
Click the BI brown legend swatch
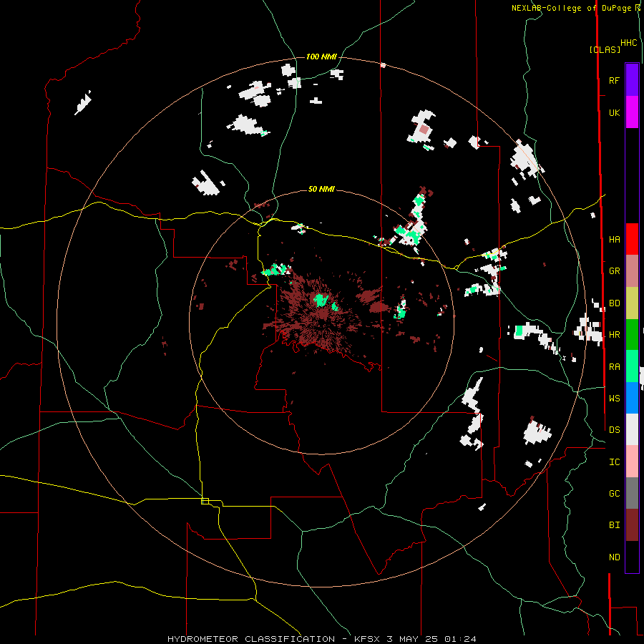pyautogui.click(x=632, y=525)
